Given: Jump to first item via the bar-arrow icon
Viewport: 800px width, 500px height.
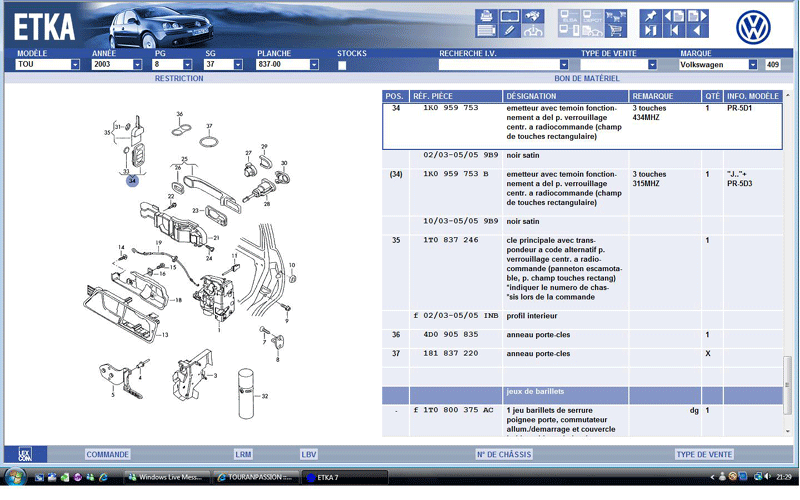Looking at the screenshot, I should [674, 30].
